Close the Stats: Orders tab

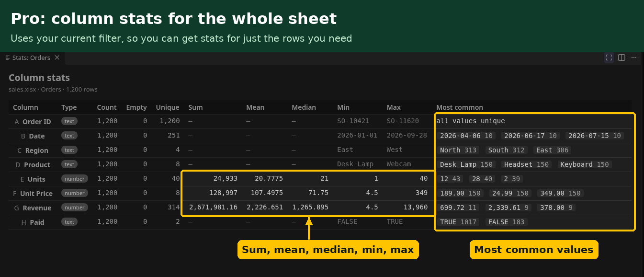pos(57,58)
